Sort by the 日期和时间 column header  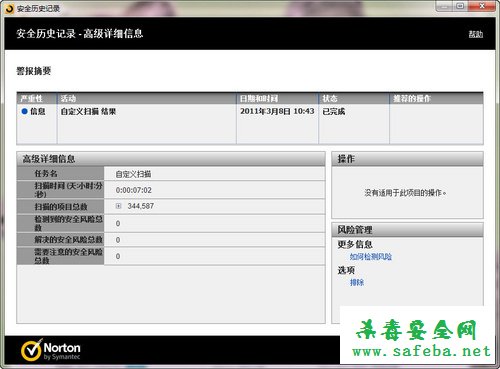click(x=277, y=98)
